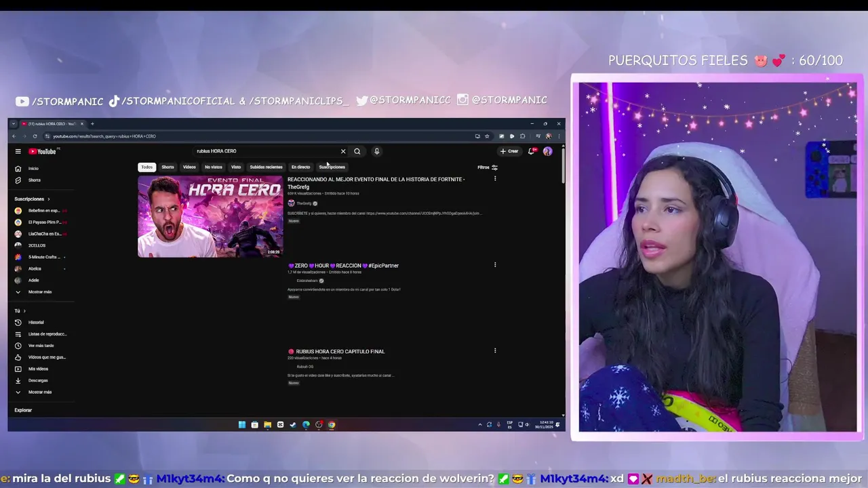
Task: Open the Bebefinn en español subscription
Action: pos(41,211)
